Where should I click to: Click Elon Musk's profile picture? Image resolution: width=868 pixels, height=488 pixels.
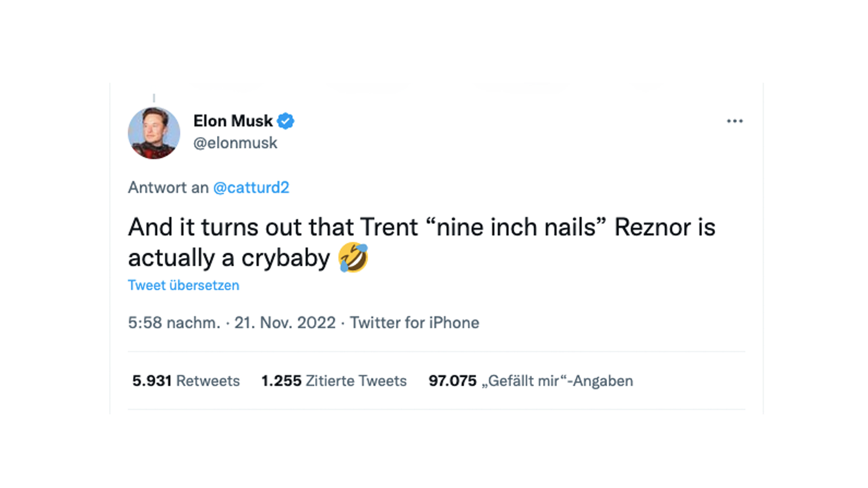[x=154, y=133]
